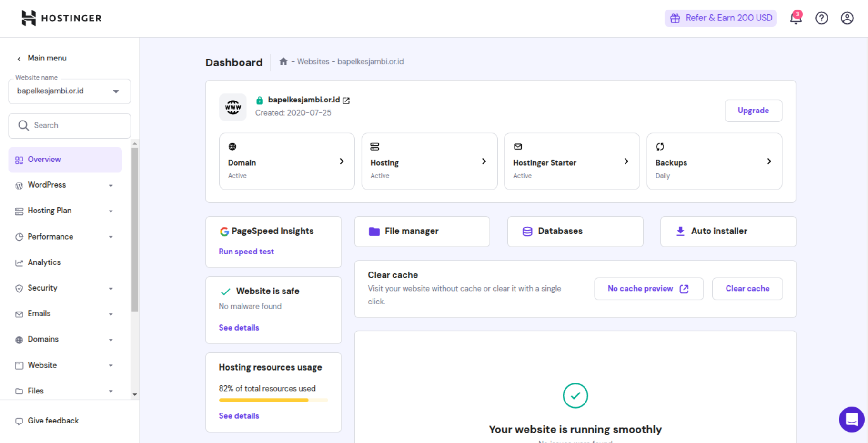This screenshot has height=443, width=868.
Task: Click Run speed test link
Action: (246, 252)
